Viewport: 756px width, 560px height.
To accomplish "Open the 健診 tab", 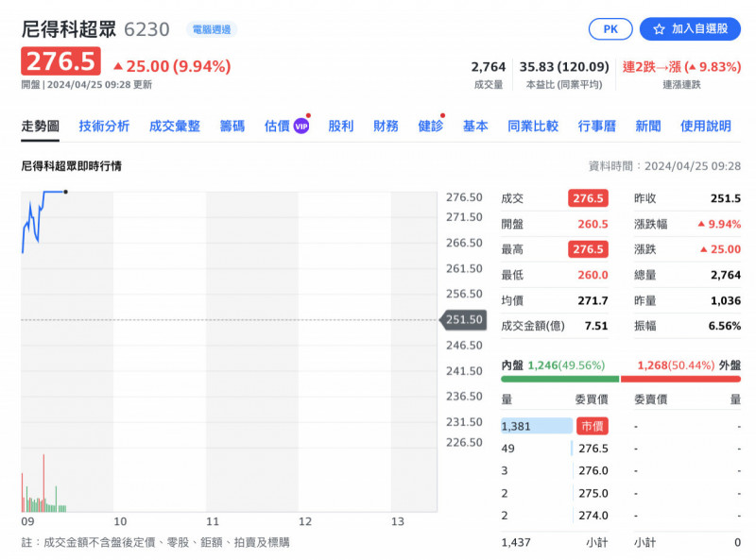I will pos(431,127).
